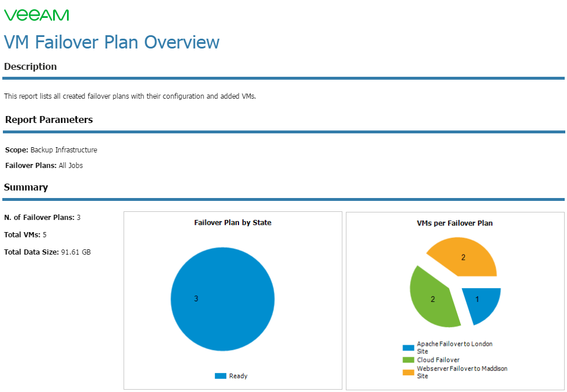Click the blue Ready pie slice
The height and width of the screenshot is (392, 567).
pos(223,299)
